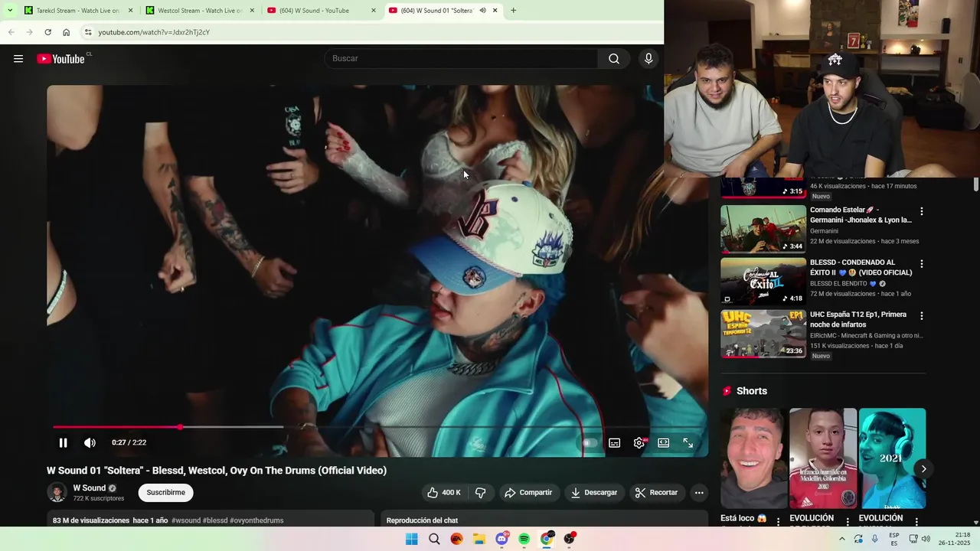
Task: Open the Windows Start menu
Action: (x=411, y=539)
